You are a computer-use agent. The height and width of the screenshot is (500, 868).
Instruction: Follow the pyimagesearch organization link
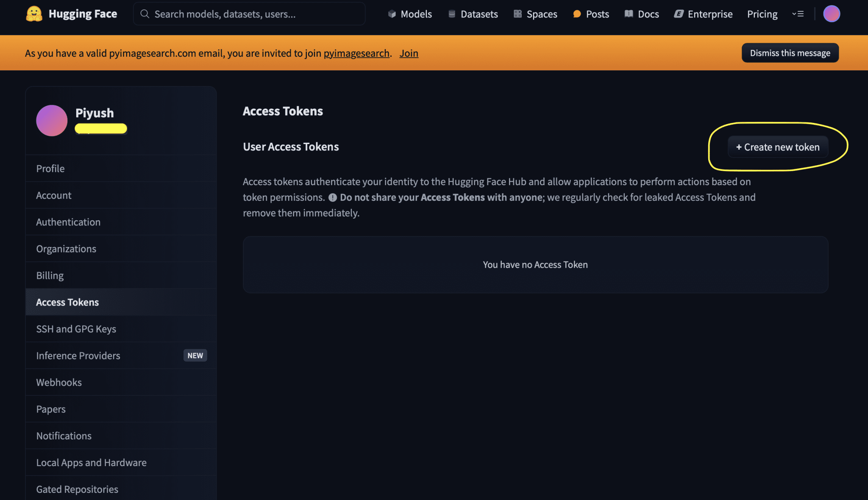coord(356,53)
